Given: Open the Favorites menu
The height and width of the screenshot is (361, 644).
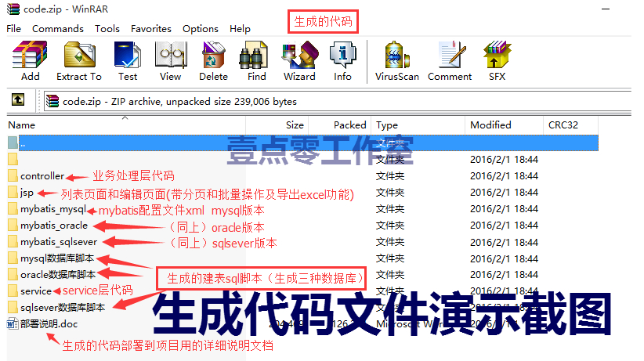Looking at the screenshot, I should pos(151,29).
